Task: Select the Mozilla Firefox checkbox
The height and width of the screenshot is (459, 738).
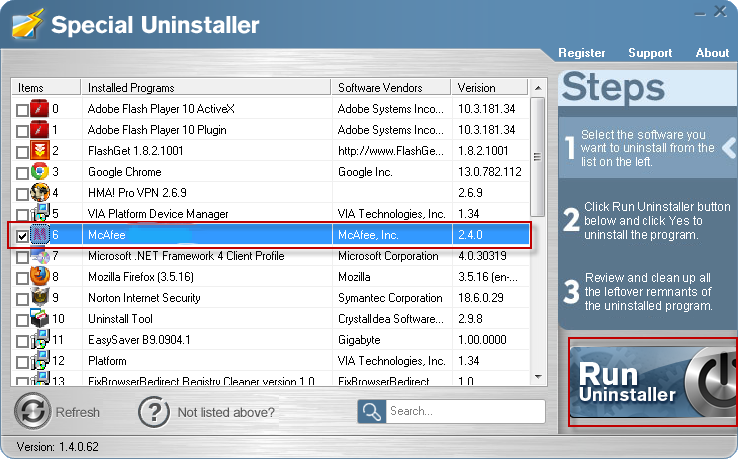Action: click(x=22, y=278)
